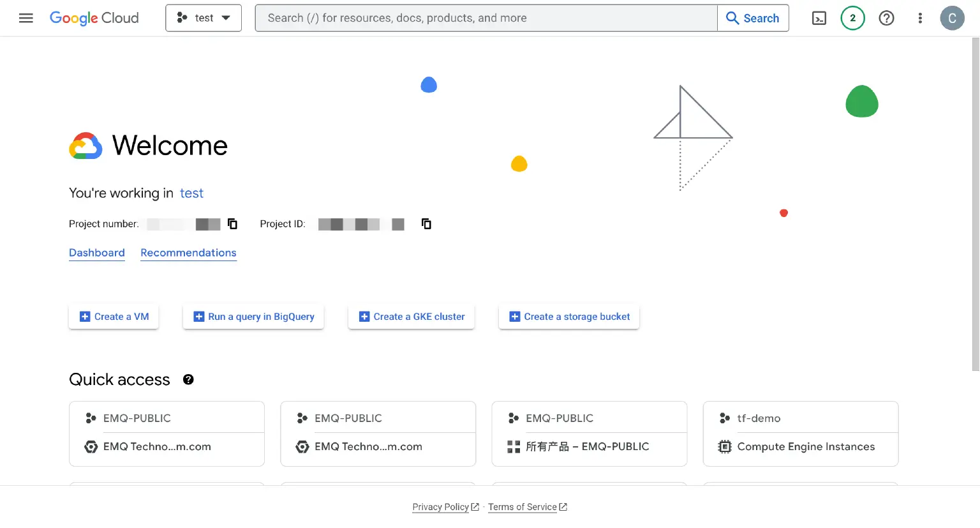Expand the test project selector dropdown
980x528 pixels.
pyautogui.click(x=204, y=18)
